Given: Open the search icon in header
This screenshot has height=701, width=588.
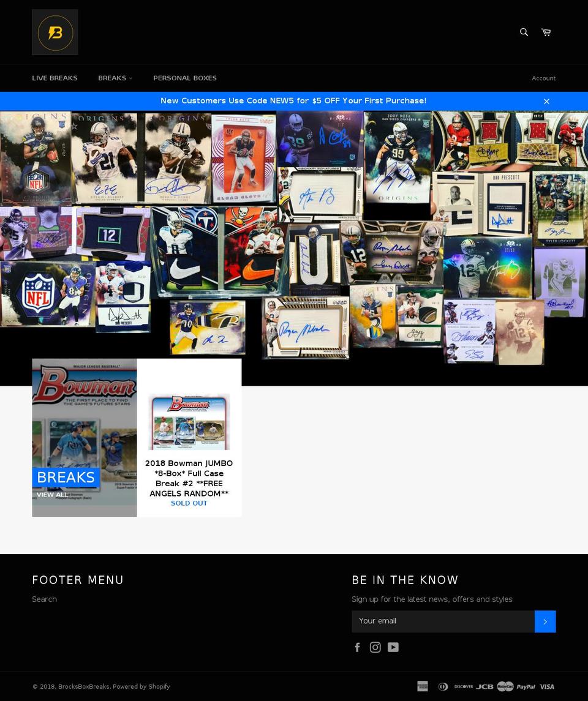Looking at the screenshot, I should click(524, 32).
